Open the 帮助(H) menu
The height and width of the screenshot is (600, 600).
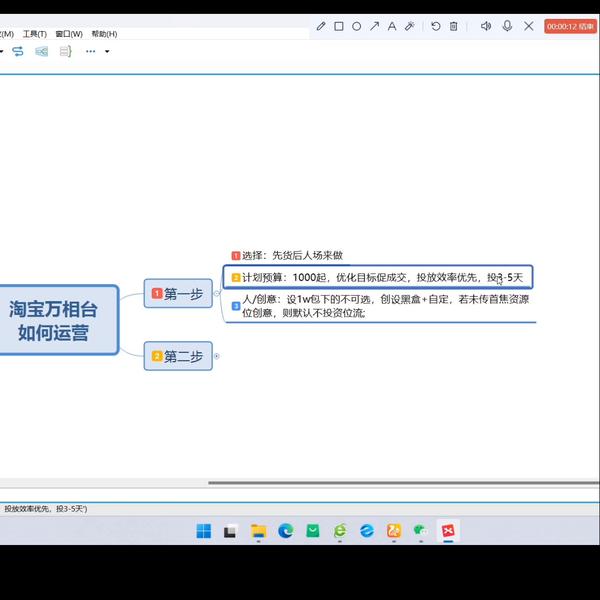(104, 34)
